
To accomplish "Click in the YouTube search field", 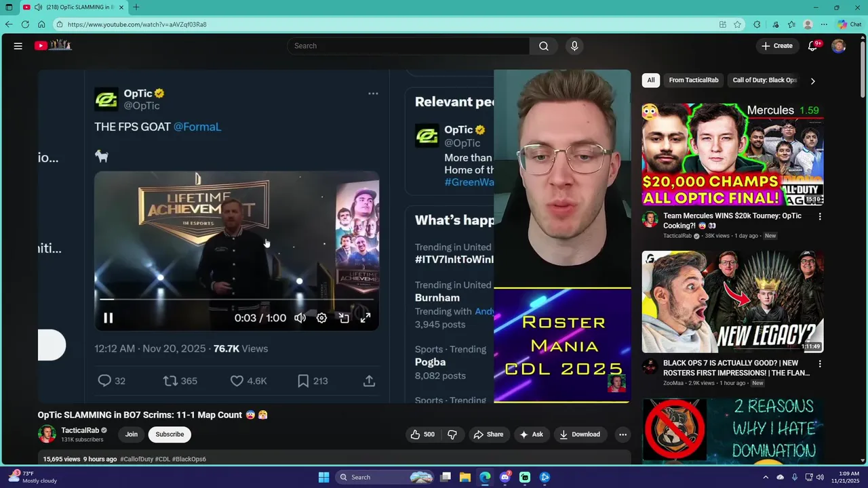I will [x=409, y=46].
